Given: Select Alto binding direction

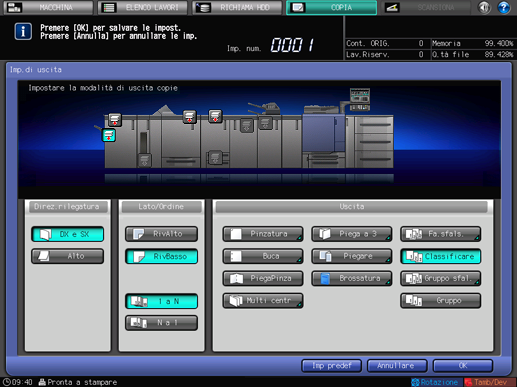Looking at the screenshot, I should [68, 256].
